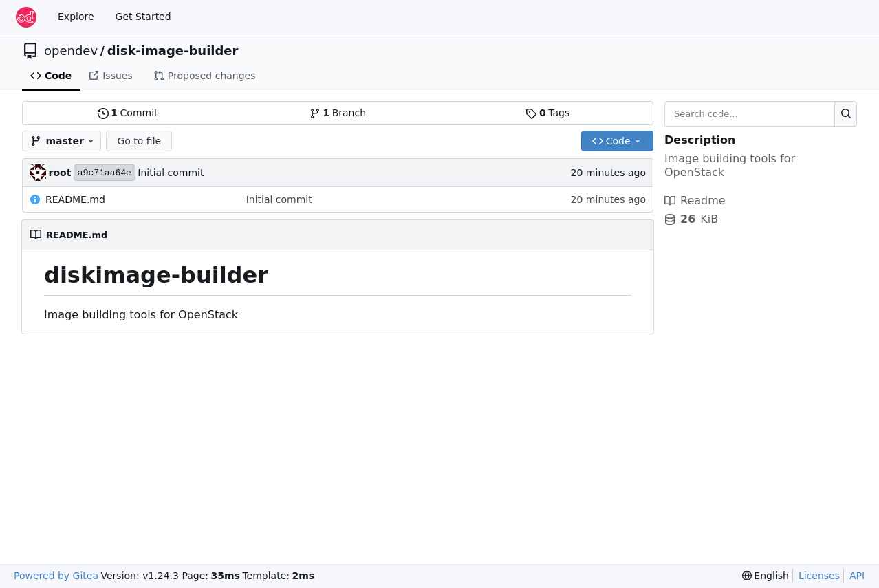Click the search magnifier button
This screenshot has height=588, width=879.
pos(846,113)
